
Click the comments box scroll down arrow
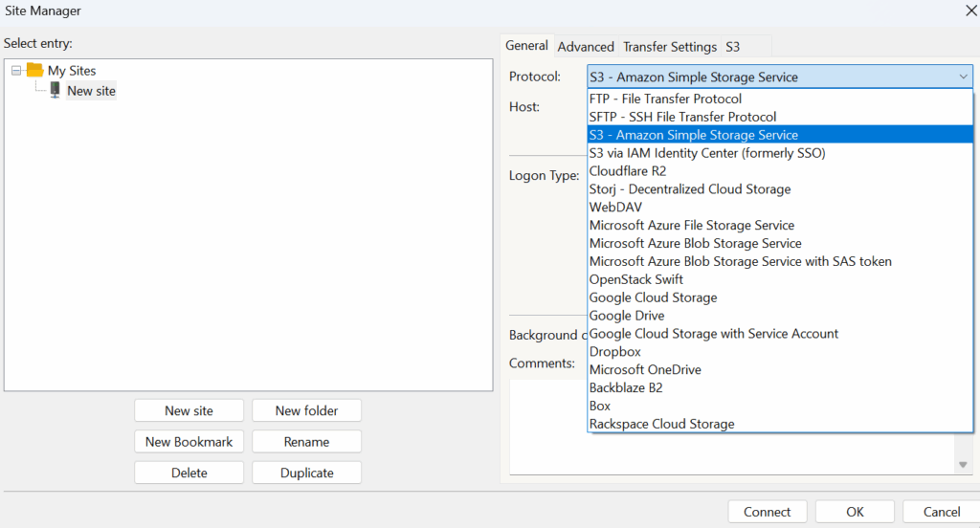(964, 465)
